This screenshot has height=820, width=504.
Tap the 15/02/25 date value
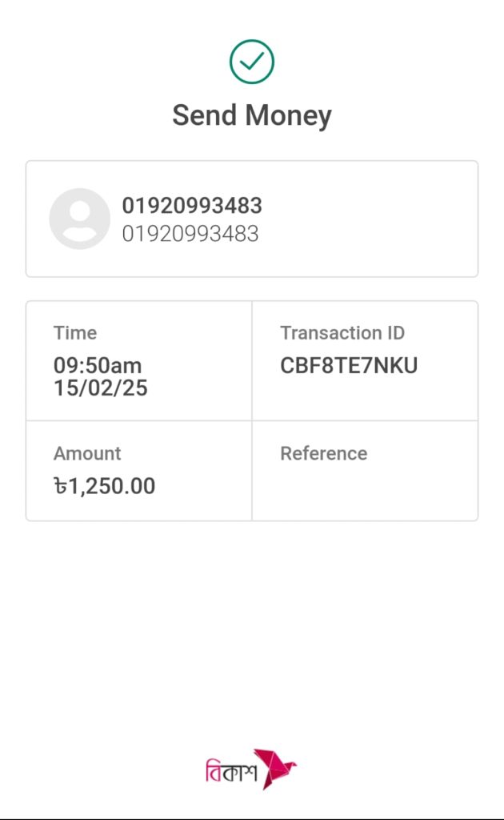(101, 388)
